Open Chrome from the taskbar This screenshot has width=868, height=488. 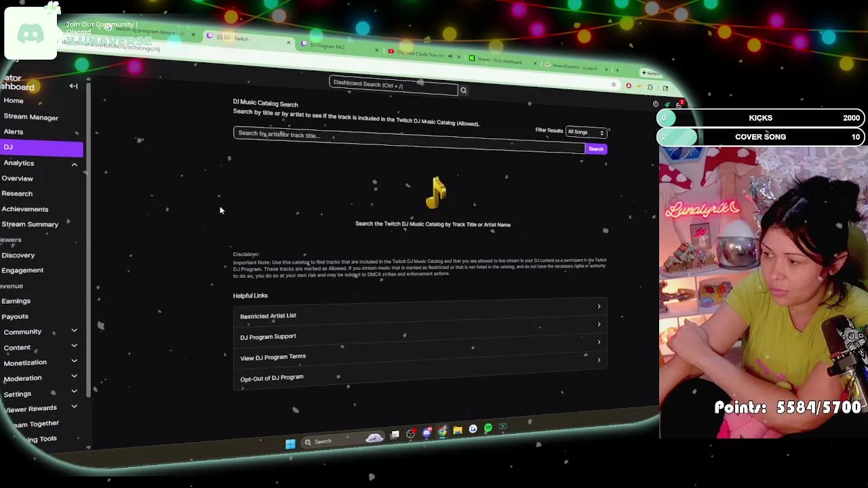click(442, 431)
